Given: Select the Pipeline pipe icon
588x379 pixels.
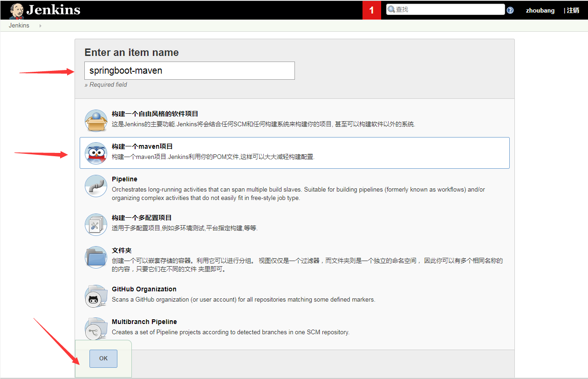Looking at the screenshot, I should 96,186.
